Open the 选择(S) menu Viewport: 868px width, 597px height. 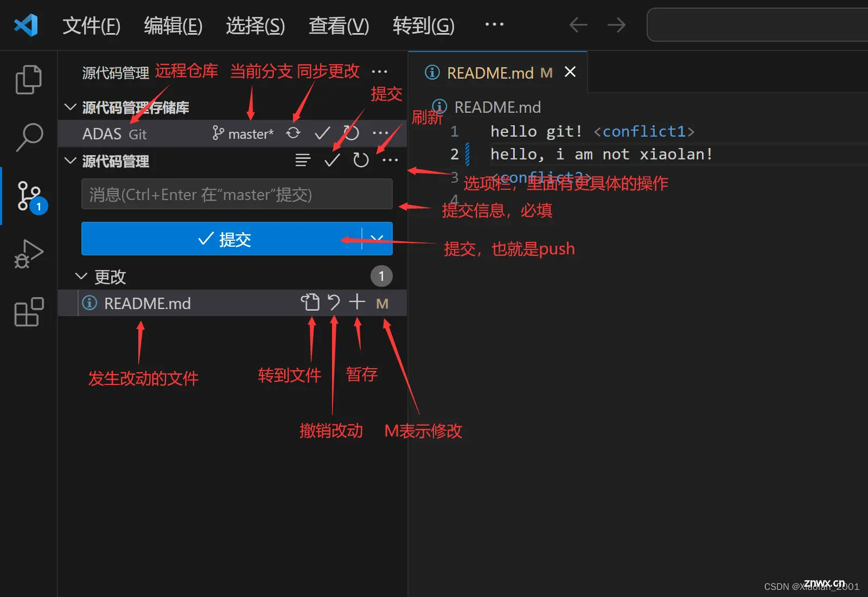coord(255,25)
